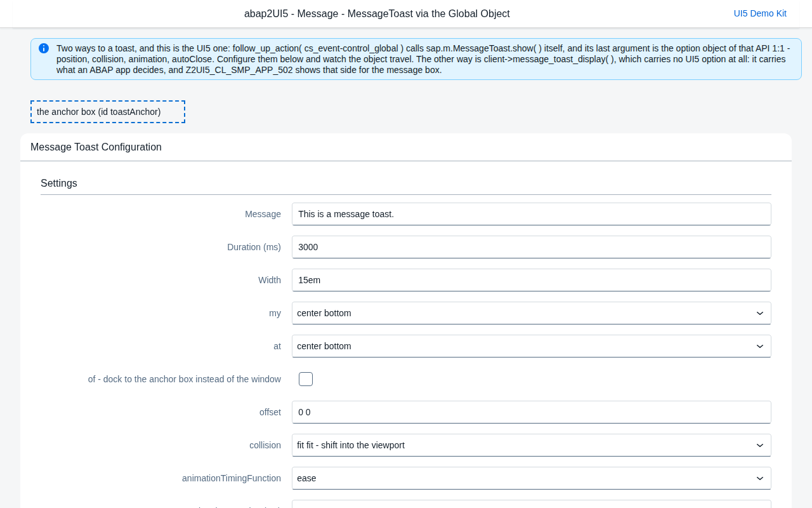812x508 pixels.
Task: Click the 'offset' label
Action: (x=270, y=412)
